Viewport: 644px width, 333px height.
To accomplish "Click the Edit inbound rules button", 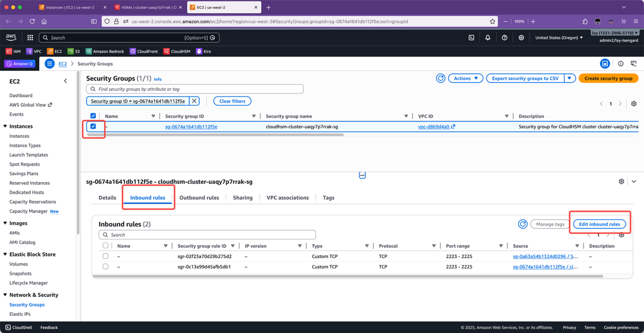I will click(x=599, y=224).
